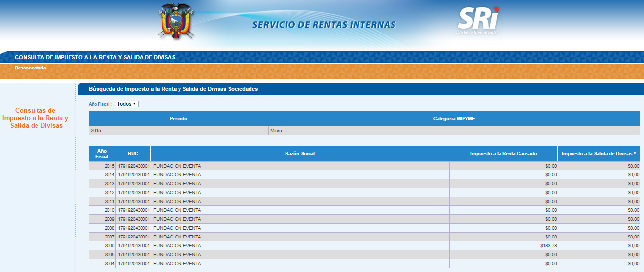The height and width of the screenshot is (272, 644).
Task: Click the Ecuador coat of arms emblem
Action: tap(176, 23)
